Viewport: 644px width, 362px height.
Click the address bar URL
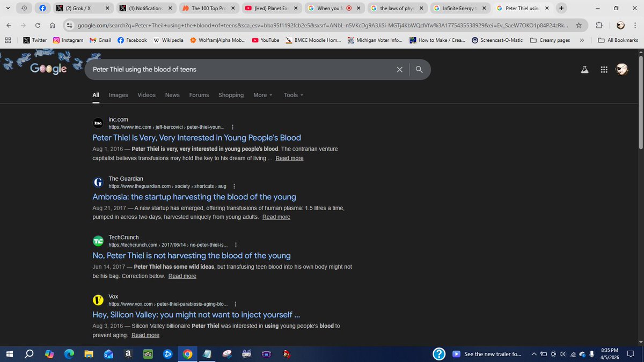pos(322,25)
